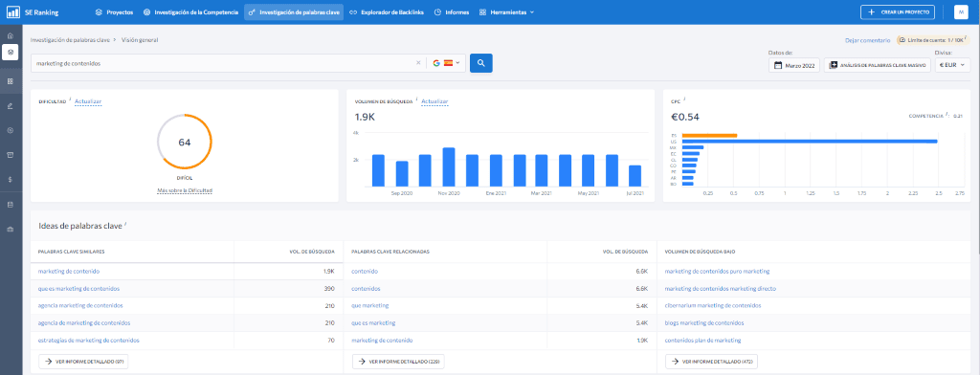The height and width of the screenshot is (375, 980).
Task: Go to Investigación de la Competencia
Action: point(190,11)
